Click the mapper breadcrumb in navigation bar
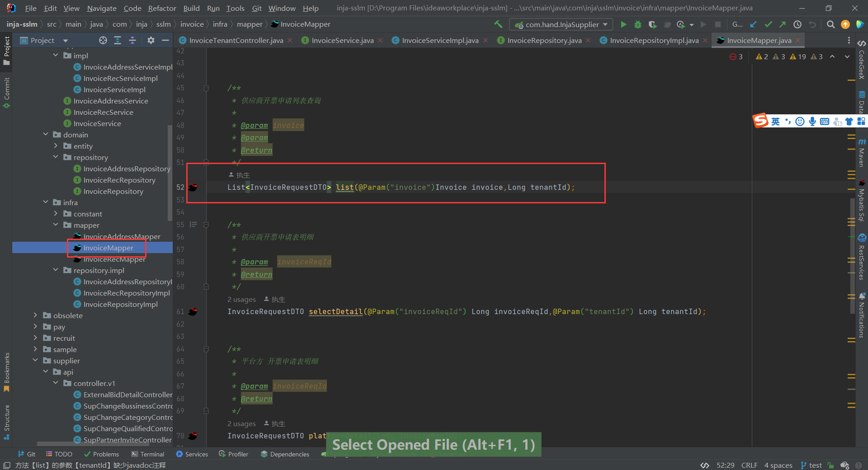 tap(250, 24)
